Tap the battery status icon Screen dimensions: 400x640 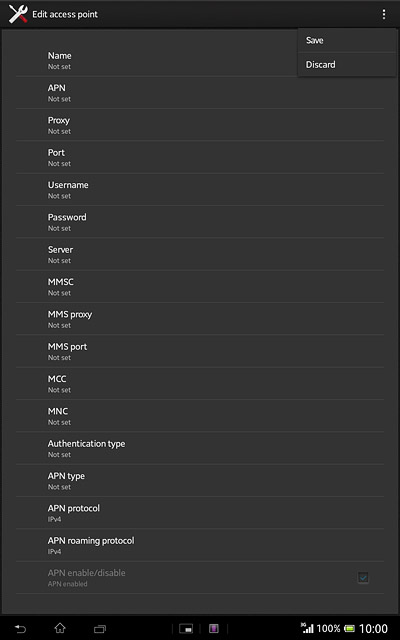coord(349,629)
